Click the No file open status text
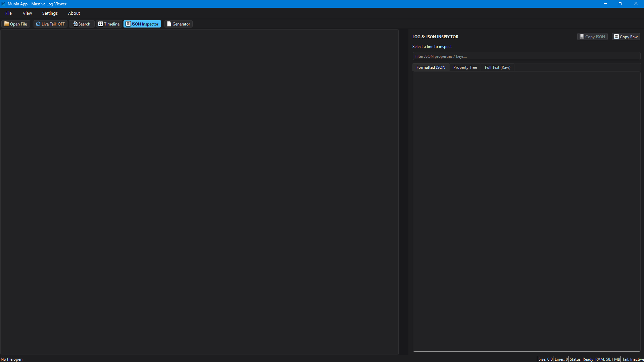This screenshot has height=362, width=644. click(x=12, y=359)
